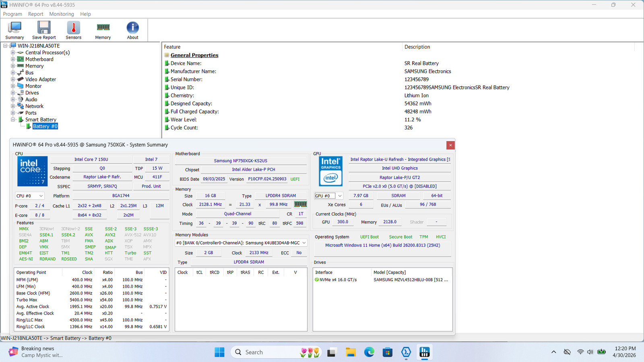The height and width of the screenshot is (362, 644).
Task: Expand the Monitor tree node
Action: point(13,86)
